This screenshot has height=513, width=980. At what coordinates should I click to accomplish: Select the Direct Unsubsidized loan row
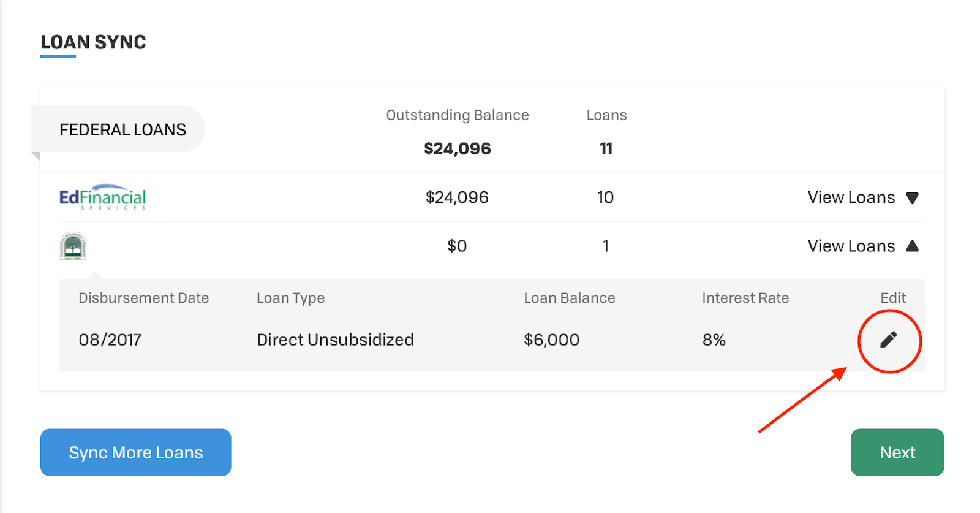(x=335, y=340)
